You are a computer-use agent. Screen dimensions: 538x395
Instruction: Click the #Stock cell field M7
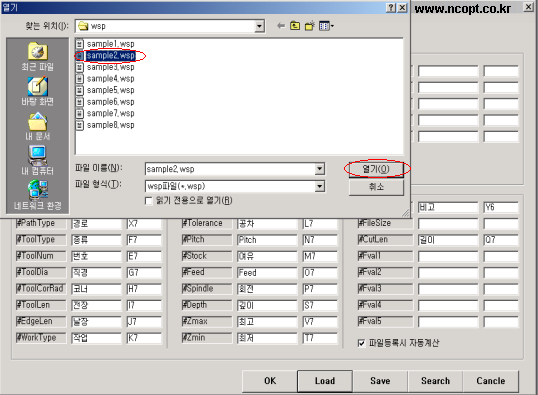point(320,256)
